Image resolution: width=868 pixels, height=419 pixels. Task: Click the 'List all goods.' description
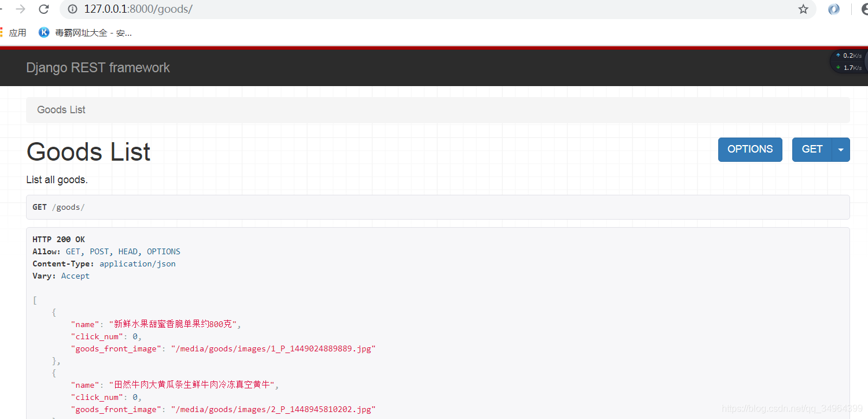(57, 180)
